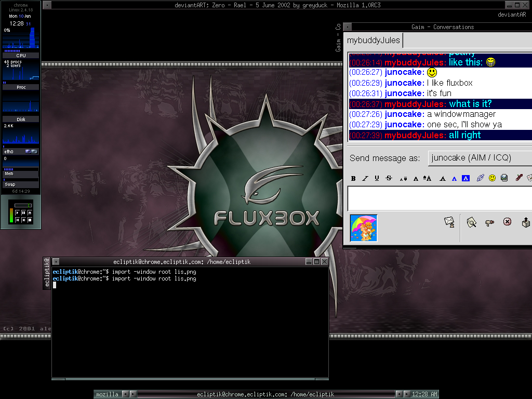Click the insert image icon
Screen dimensions: 532x399
(504, 178)
